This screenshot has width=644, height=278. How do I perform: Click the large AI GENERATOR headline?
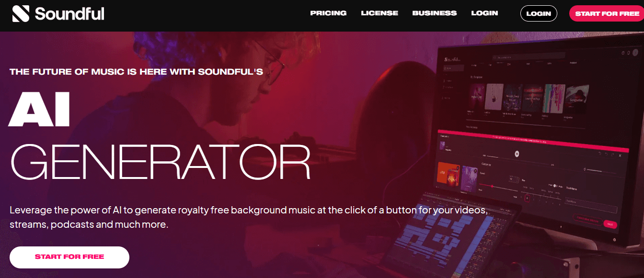(x=160, y=137)
